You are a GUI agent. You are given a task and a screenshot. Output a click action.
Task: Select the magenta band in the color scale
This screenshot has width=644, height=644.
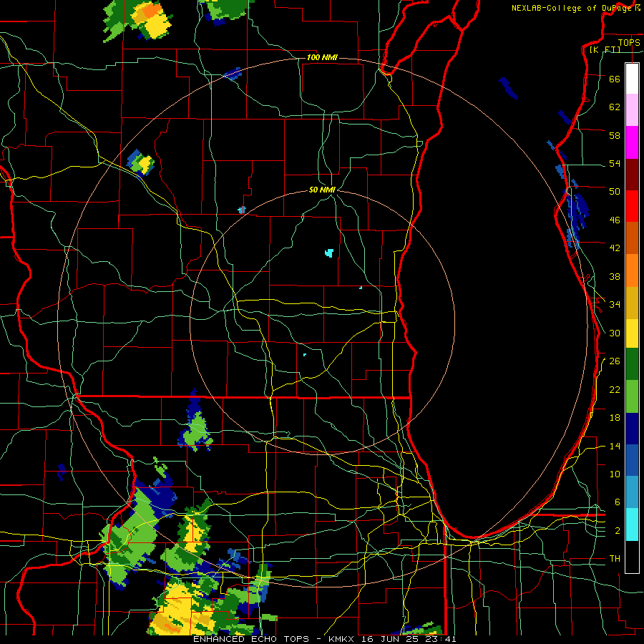click(x=632, y=142)
